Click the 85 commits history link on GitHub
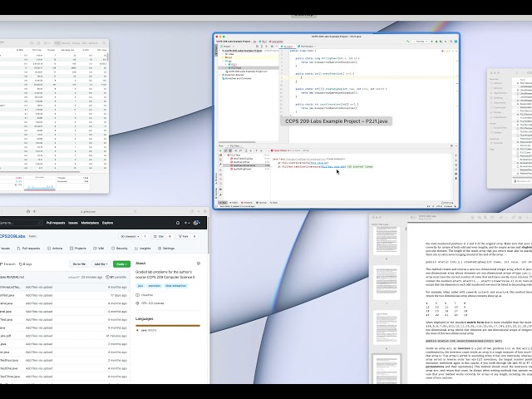This screenshot has width=532, height=399. pos(116,277)
